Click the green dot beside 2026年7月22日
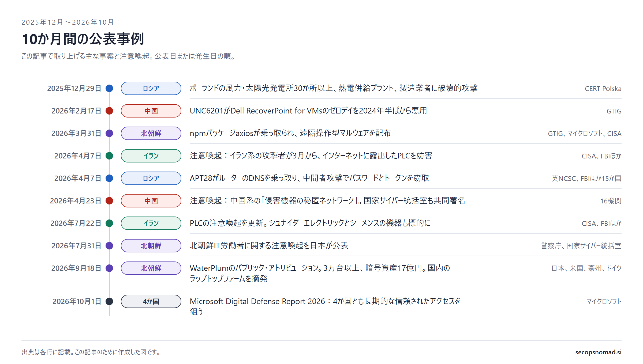643x364 pixels. pyautogui.click(x=109, y=223)
